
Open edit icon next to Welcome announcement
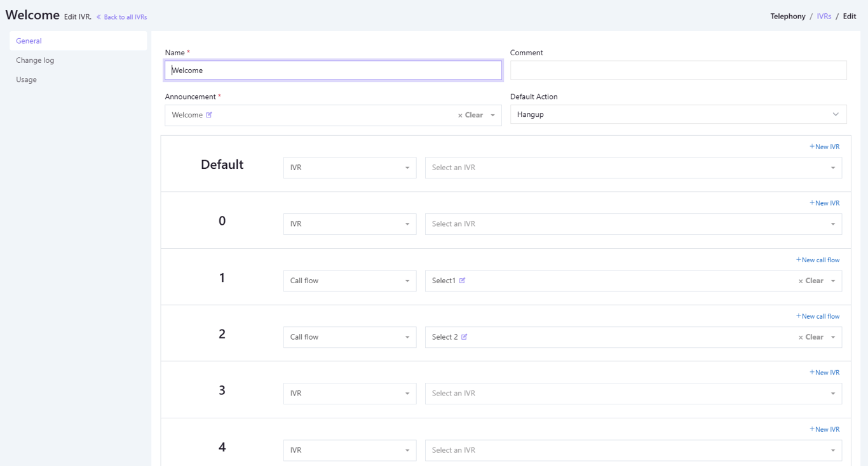pyautogui.click(x=209, y=115)
